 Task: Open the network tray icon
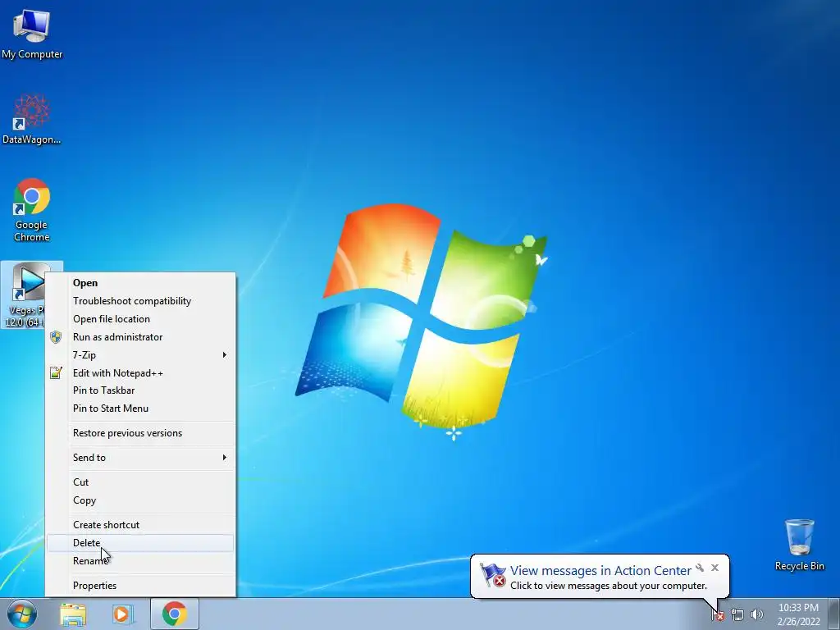click(x=737, y=615)
